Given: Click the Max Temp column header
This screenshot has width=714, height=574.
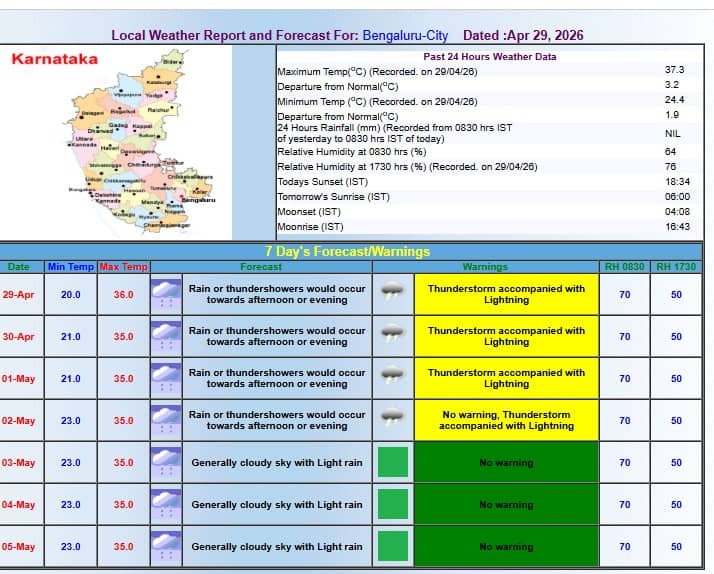Looking at the screenshot, I should click(123, 267).
